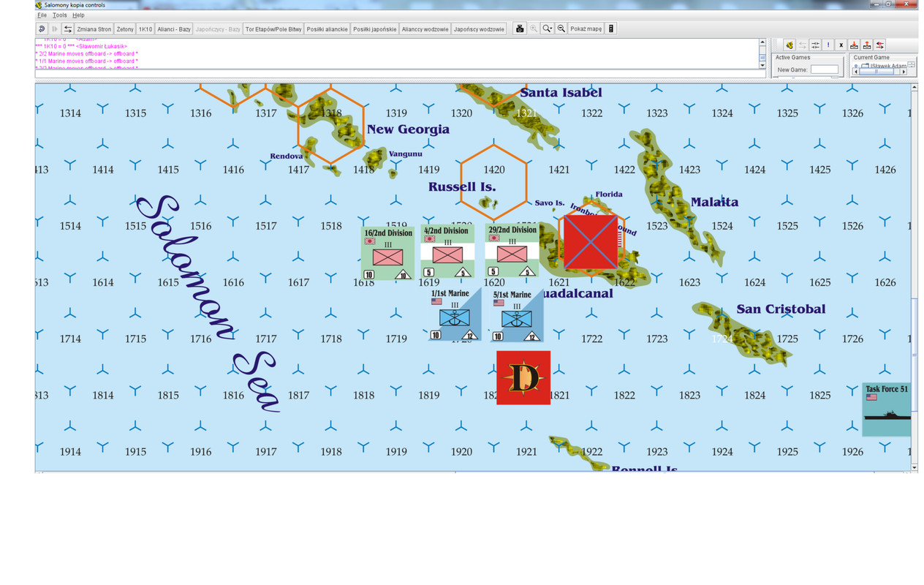
Task: Open the Alianci - Bazy window
Action: click(174, 29)
